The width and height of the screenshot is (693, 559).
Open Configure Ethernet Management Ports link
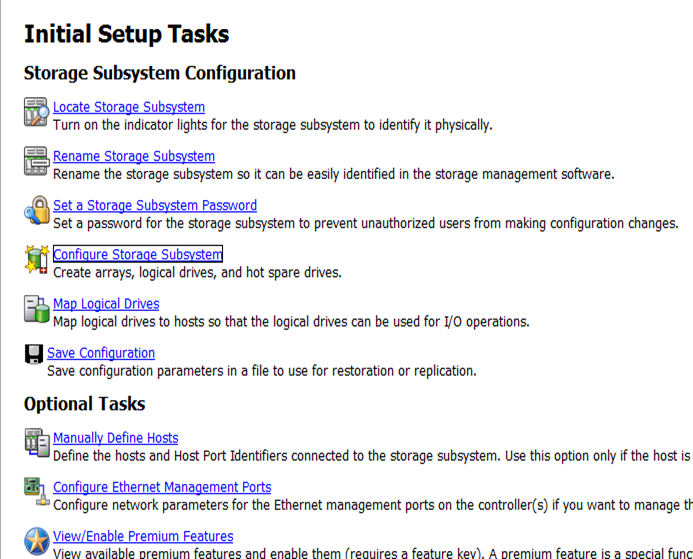162,487
